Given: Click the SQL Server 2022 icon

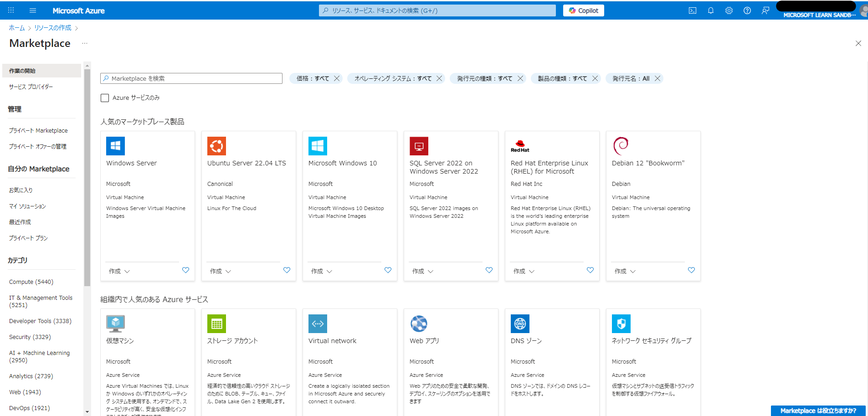Looking at the screenshot, I should [419, 146].
